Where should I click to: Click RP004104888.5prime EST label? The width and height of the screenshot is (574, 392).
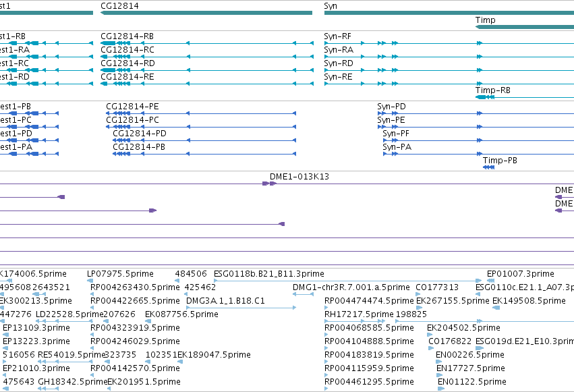tap(369, 341)
